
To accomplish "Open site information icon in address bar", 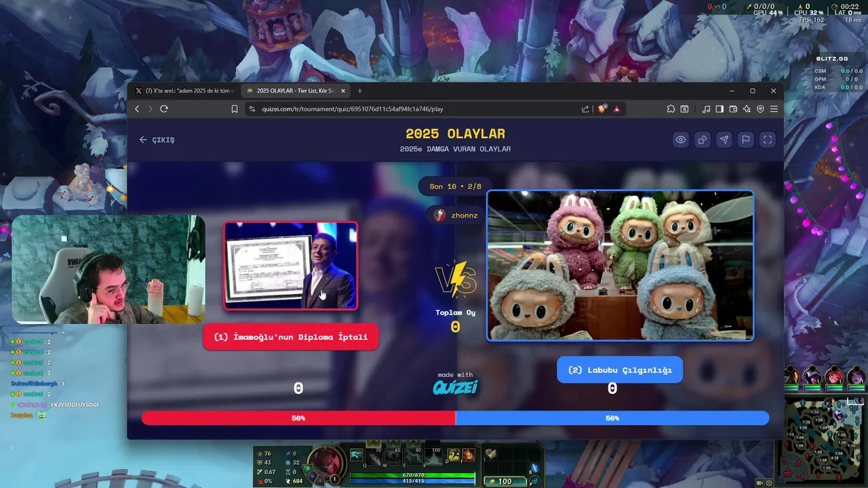I will [252, 109].
